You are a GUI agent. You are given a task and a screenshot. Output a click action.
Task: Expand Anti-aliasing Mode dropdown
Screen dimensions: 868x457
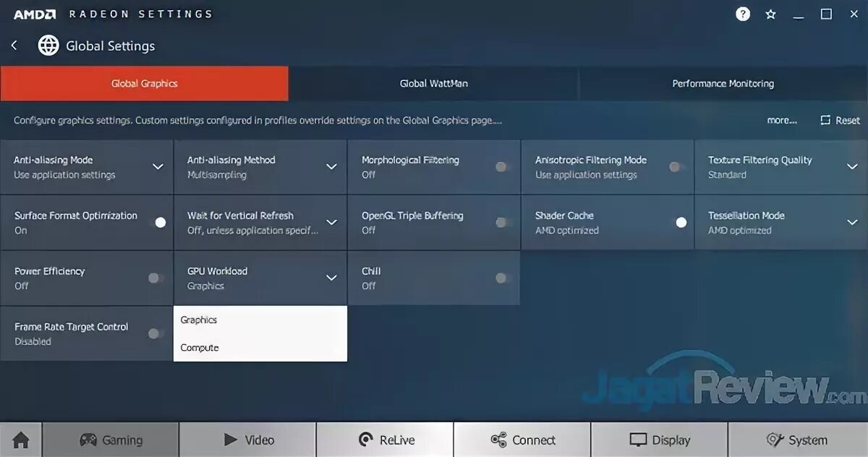coord(158,167)
